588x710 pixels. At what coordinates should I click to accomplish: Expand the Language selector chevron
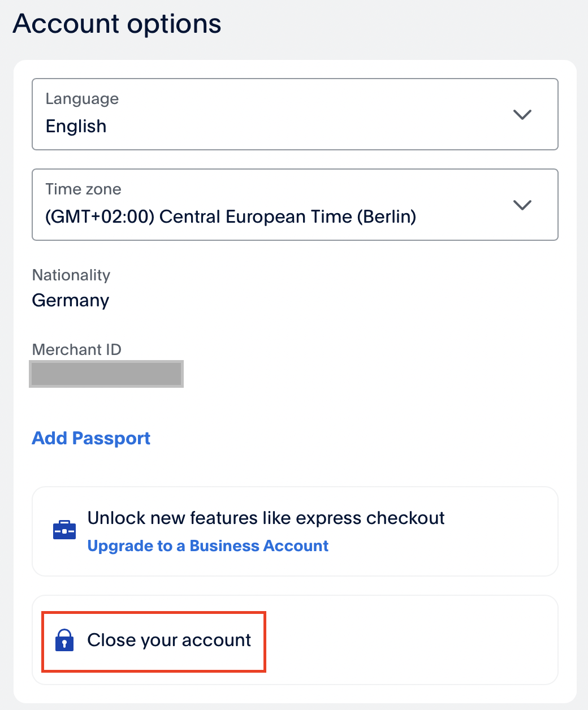click(x=521, y=114)
